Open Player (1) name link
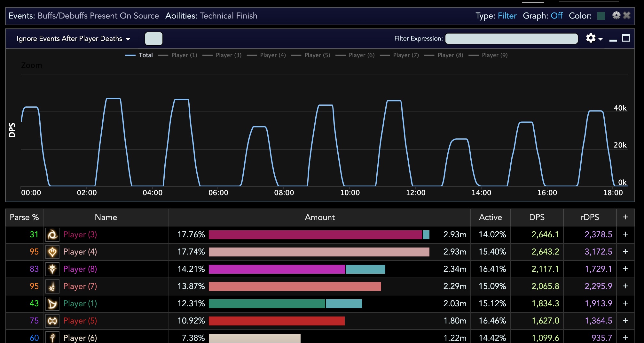The height and width of the screenshot is (343, 644). click(x=80, y=304)
